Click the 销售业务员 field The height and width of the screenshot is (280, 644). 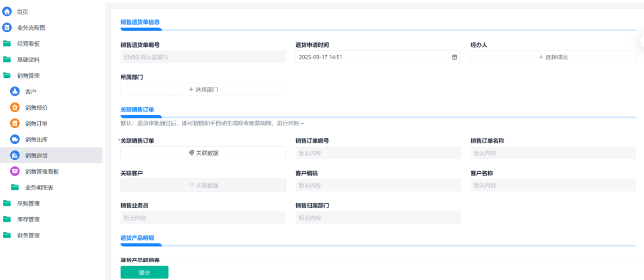[203, 217]
